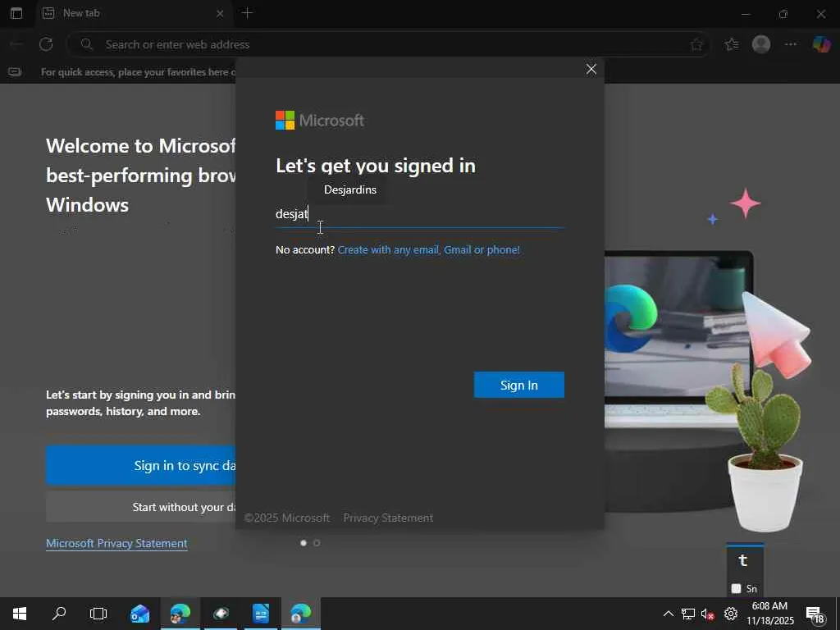Click Sign in to sync data button
840x630 pixels.
(141, 466)
